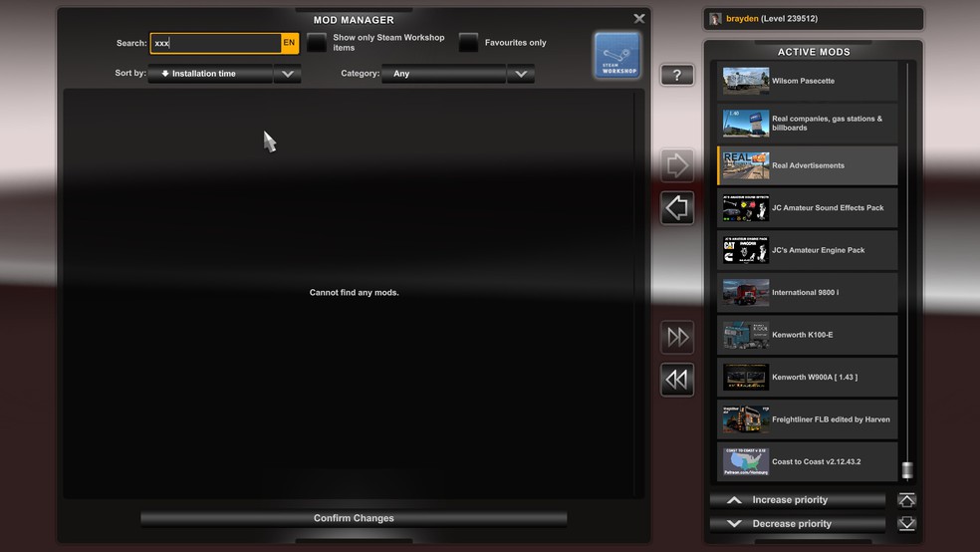
Task: Click the question mark help icon
Action: point(677,75)
